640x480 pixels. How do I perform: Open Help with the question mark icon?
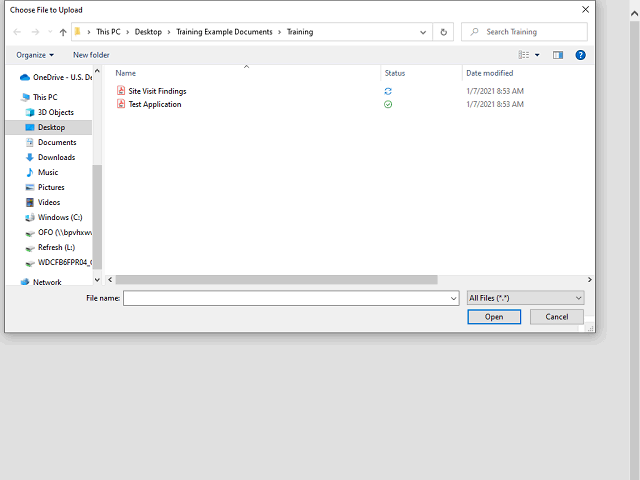click(580, 55)
